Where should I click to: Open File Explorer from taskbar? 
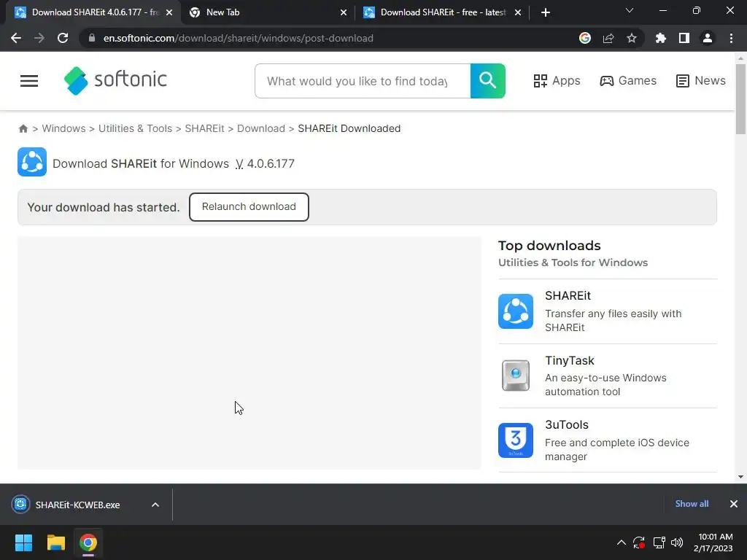(x=55, y=542)
